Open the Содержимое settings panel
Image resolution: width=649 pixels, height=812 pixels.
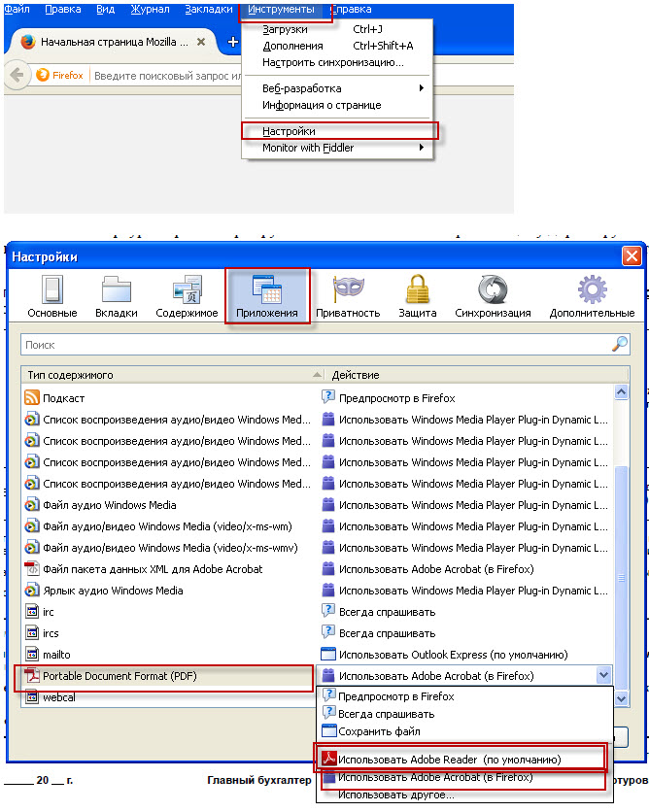pos(187,295)
